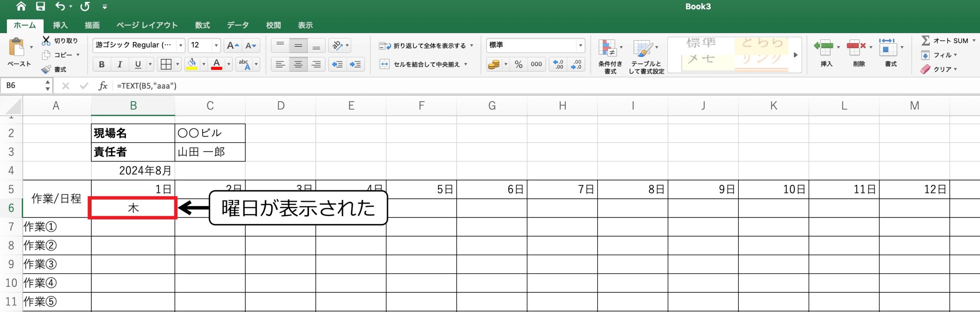
Task: Select cell containing 山田 一郎
Action: click(x=210, y=152)
